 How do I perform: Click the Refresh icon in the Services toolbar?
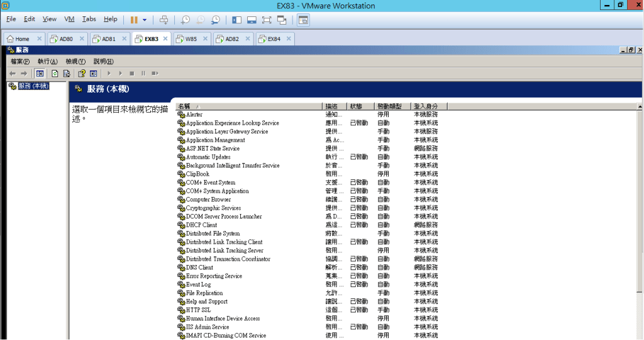click(55, 73)
